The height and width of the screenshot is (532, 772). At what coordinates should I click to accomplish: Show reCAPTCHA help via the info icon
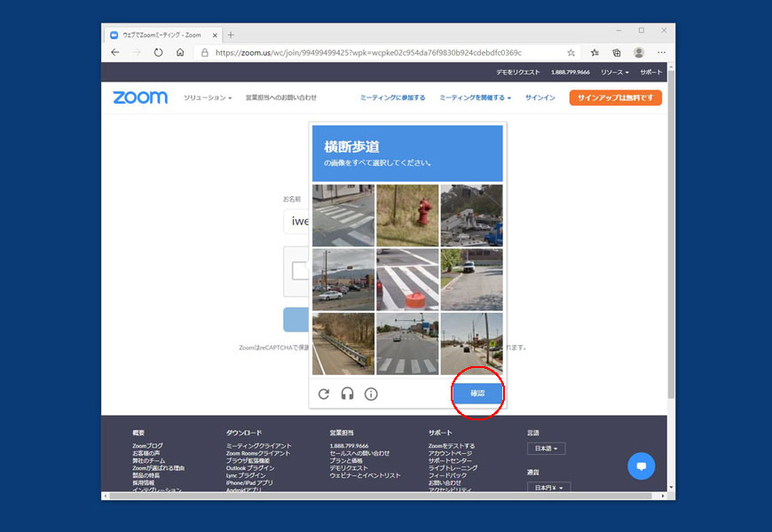[371, 394]
